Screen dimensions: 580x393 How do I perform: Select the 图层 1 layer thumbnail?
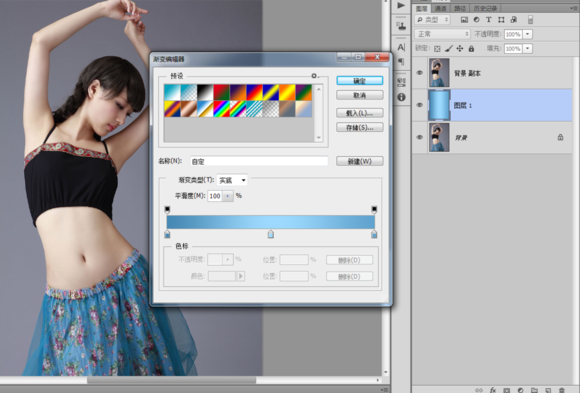[439, 105]
